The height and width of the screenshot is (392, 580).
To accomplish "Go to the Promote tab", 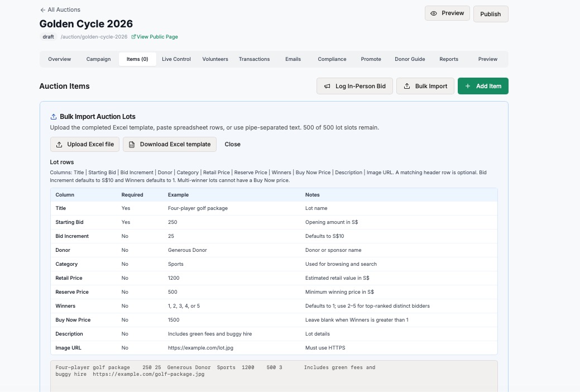I will [371, 59].
